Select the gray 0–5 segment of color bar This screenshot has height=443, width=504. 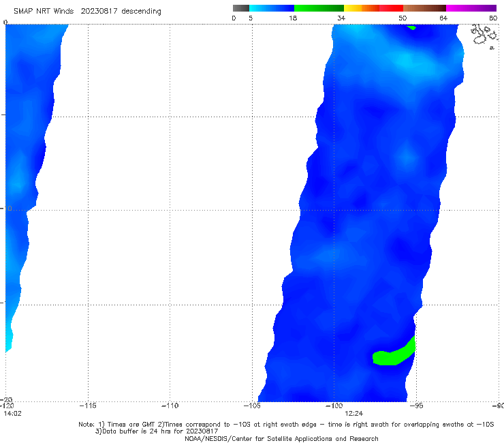tap(241, 8)
